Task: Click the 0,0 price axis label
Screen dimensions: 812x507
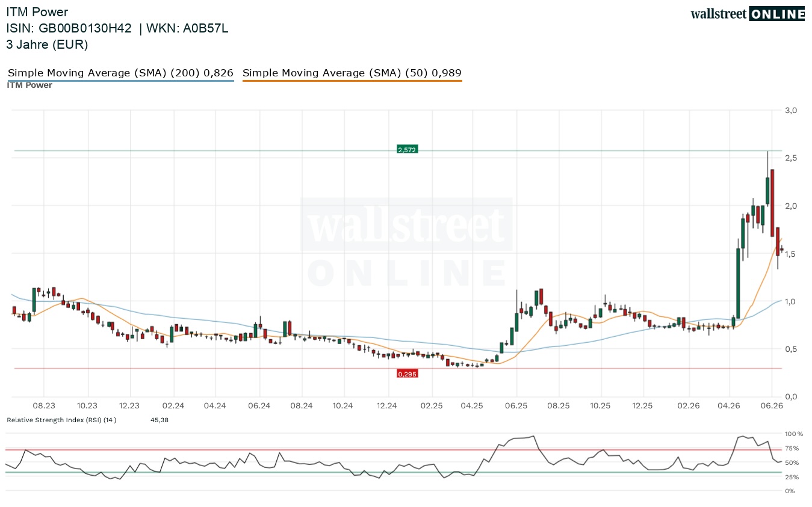Action: (x=791, y=397)
